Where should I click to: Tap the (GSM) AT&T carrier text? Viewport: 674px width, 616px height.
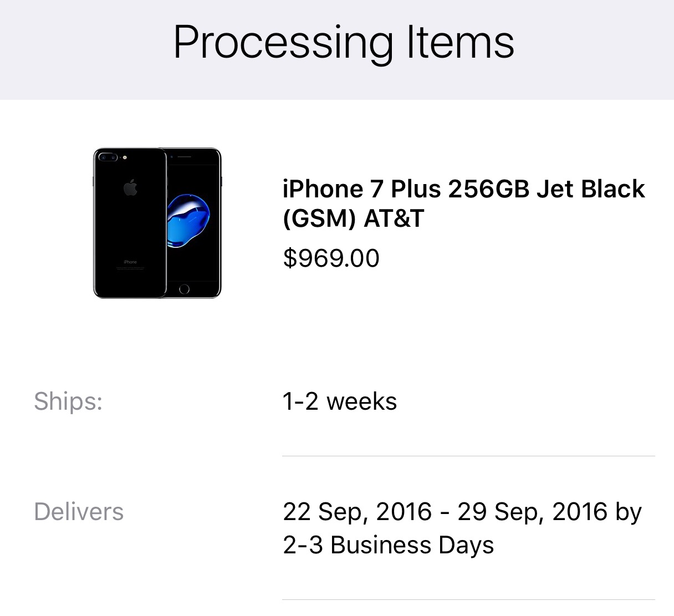(x=353, y=218)
